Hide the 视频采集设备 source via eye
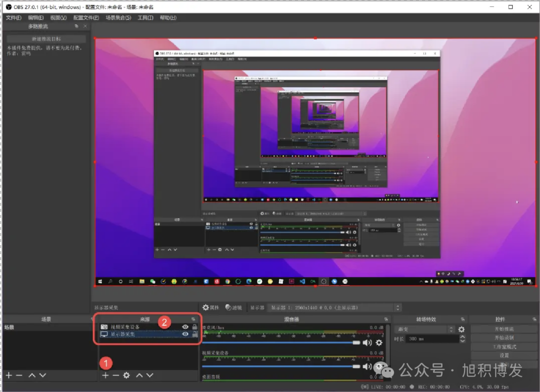The image size is (540, 392). tap(185, 327)
